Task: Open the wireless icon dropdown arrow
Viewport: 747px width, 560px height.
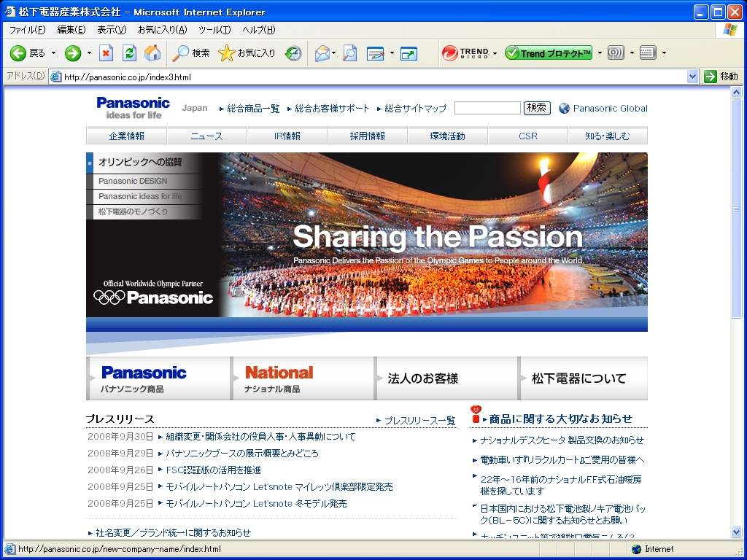Action: point(632,52)
